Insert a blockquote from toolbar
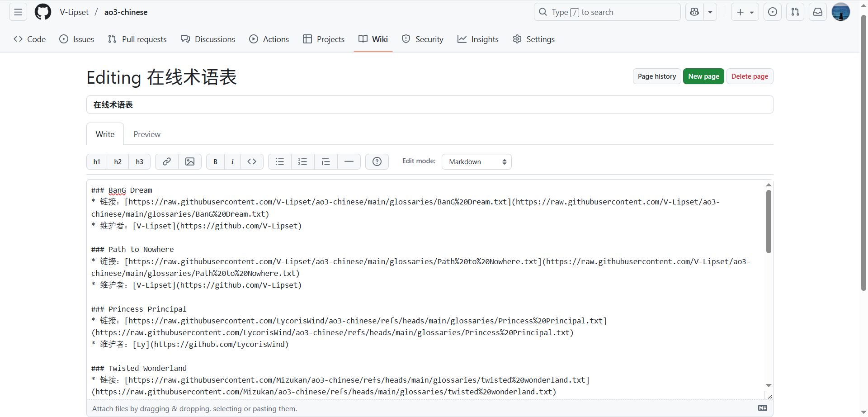Image resolution: width=868 pixels, height=417 pixels. [326, 161]
